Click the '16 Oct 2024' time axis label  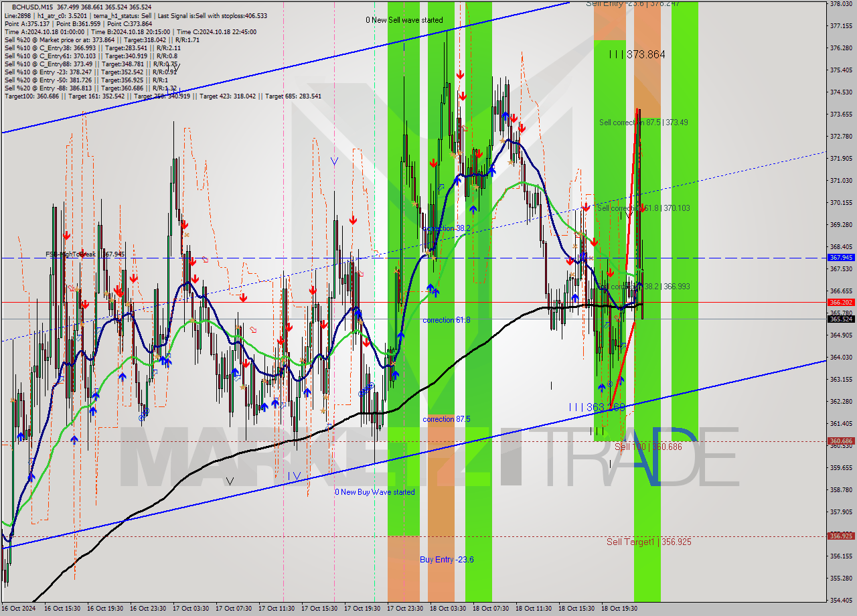(x=19, y=609)
